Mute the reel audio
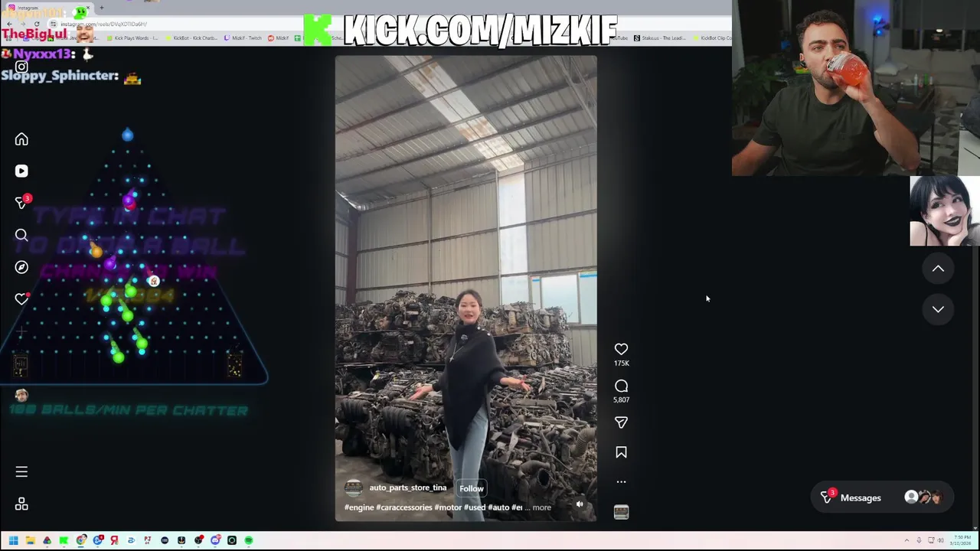Viewport: 980px width, 551px height. (580, 504)
